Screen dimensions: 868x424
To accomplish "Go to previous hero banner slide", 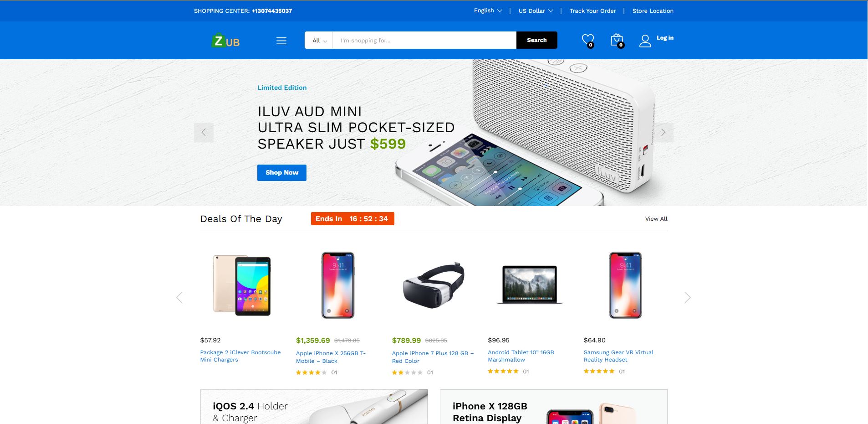I will point(204,133).
